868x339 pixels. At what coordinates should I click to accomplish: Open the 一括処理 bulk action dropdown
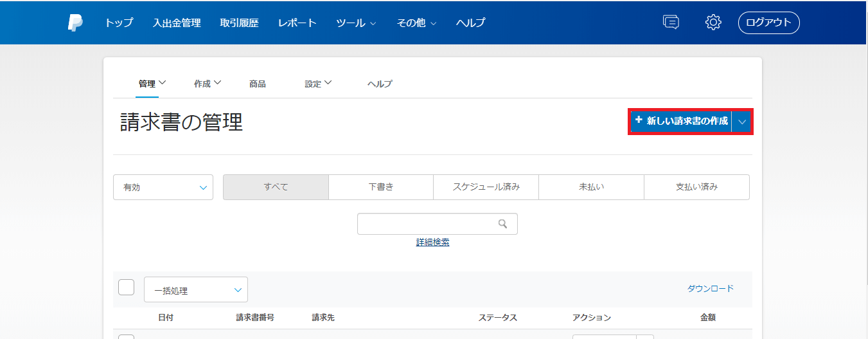coord(196,290)
